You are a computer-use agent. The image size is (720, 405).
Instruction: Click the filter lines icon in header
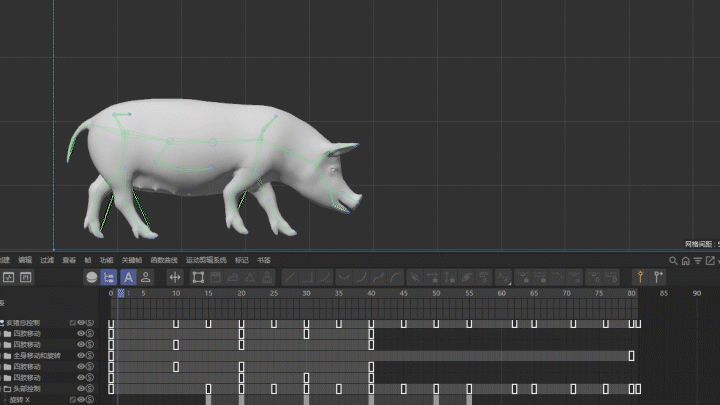point(698,261)
